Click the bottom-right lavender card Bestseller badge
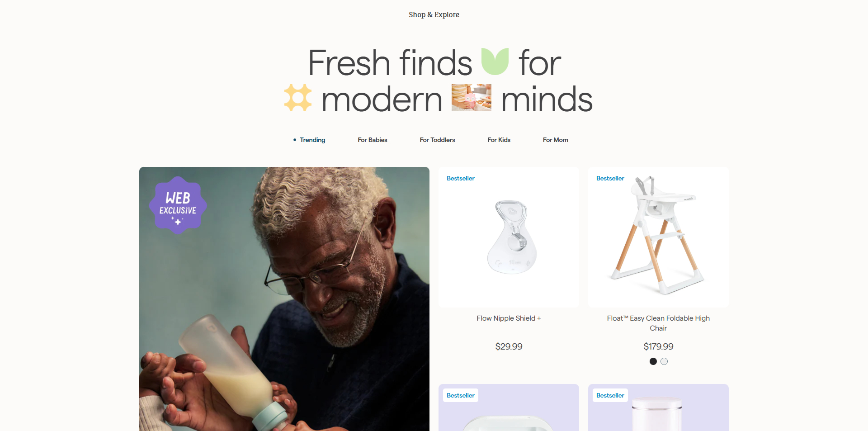Viewport: 868px width, 431px height. pyautogui.click(x=610, y=395)
